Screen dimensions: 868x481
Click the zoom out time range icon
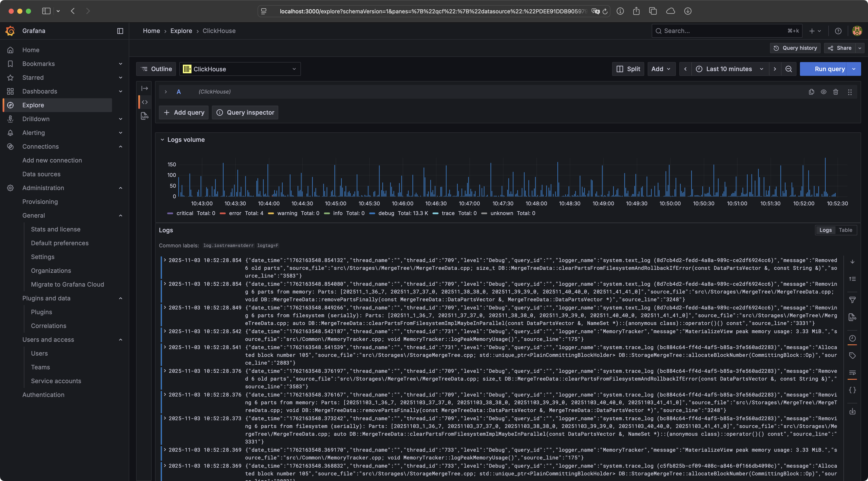(x=789, y=69)
